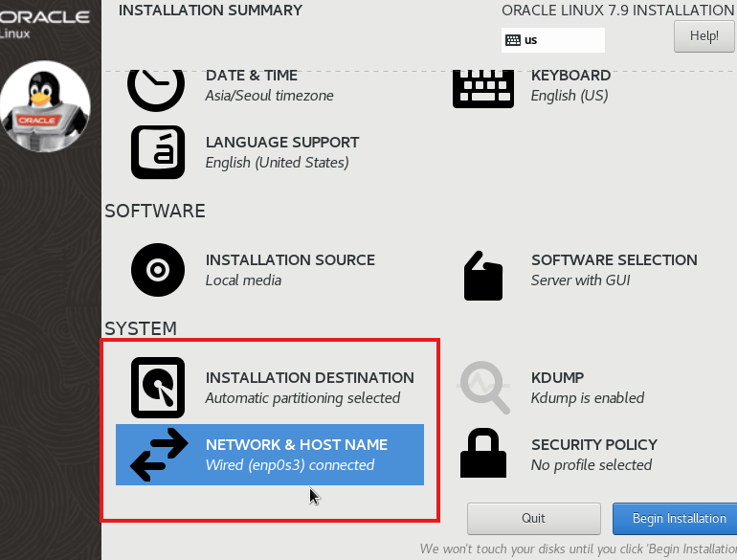
Task: Open the Keyboard layout icon
Action: click(483, 88)
